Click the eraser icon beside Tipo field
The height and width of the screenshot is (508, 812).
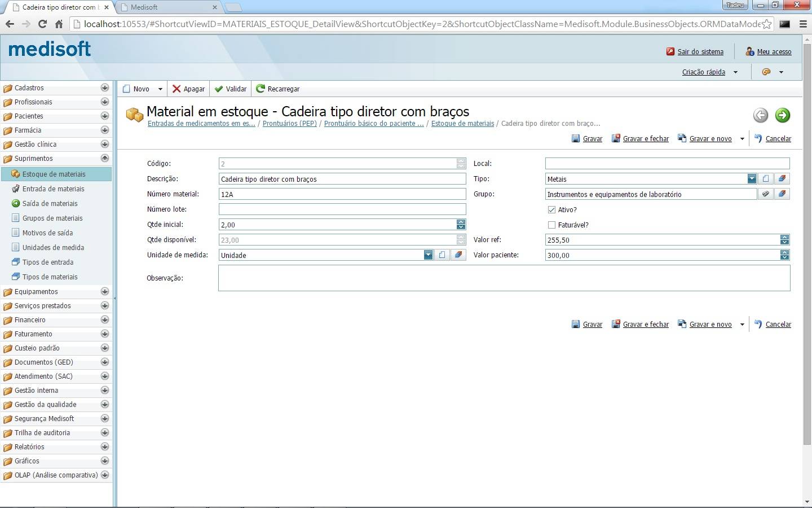coord(782,178)
